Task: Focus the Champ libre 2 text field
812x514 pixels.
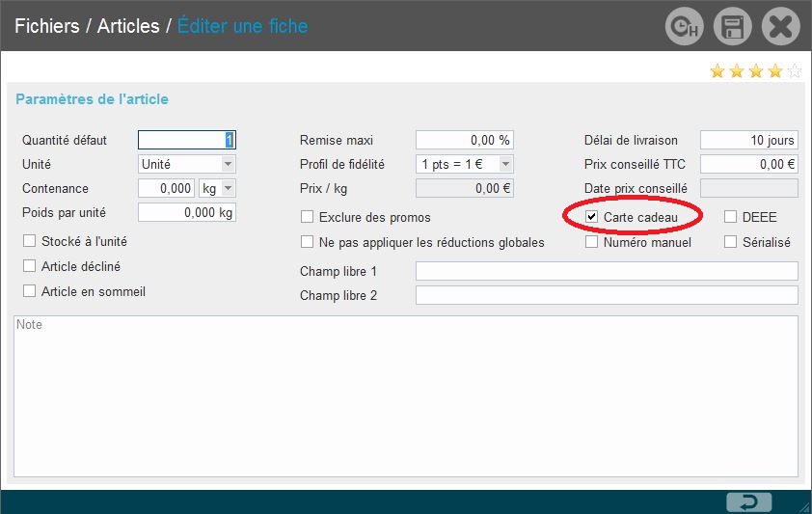Action: point(607,295)
